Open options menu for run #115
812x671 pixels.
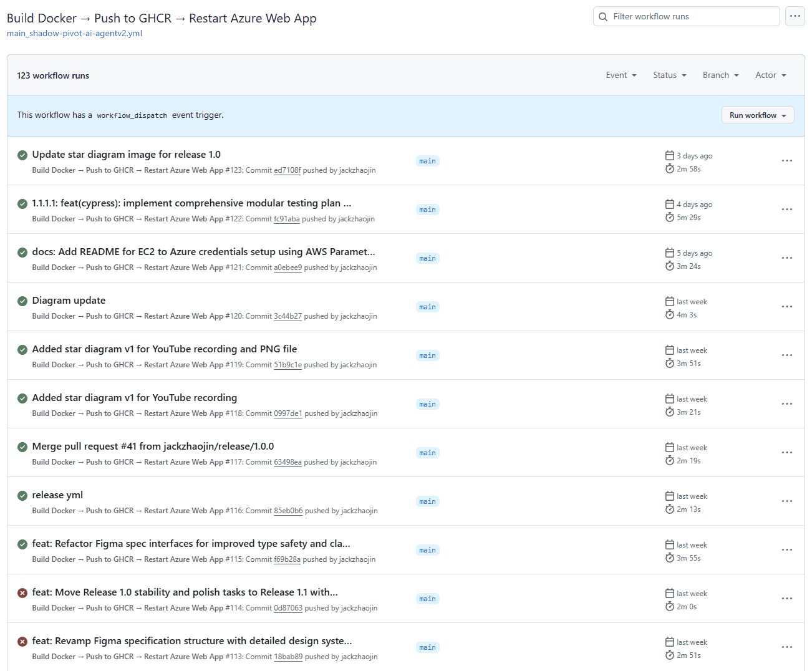pyautogui.click(x=787, y=550)
